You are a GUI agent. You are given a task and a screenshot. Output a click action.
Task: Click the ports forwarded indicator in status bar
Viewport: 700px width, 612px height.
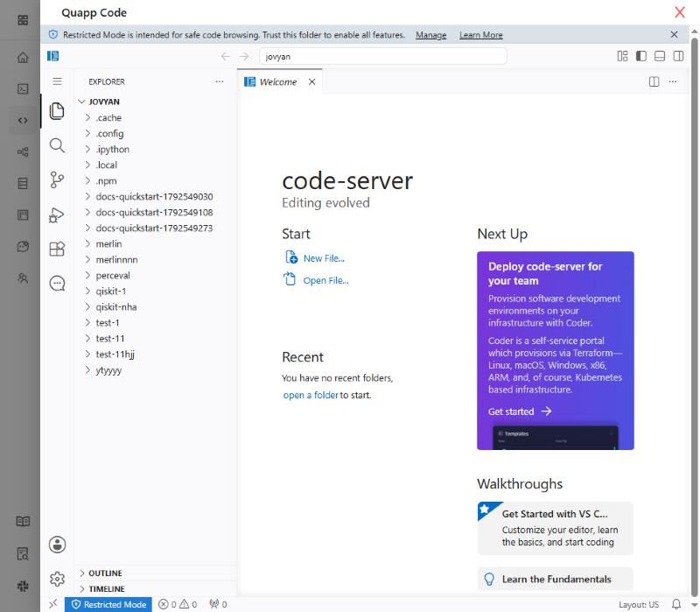coord(218,604)
